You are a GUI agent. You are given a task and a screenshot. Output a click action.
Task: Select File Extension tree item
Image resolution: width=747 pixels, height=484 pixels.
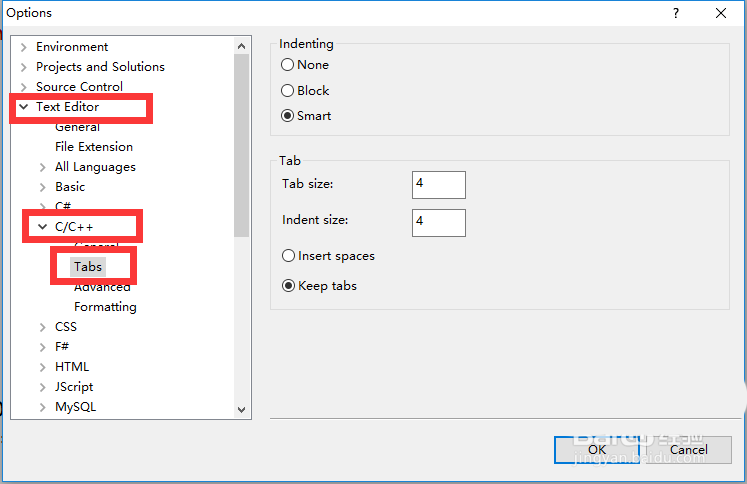coord(94,147)
